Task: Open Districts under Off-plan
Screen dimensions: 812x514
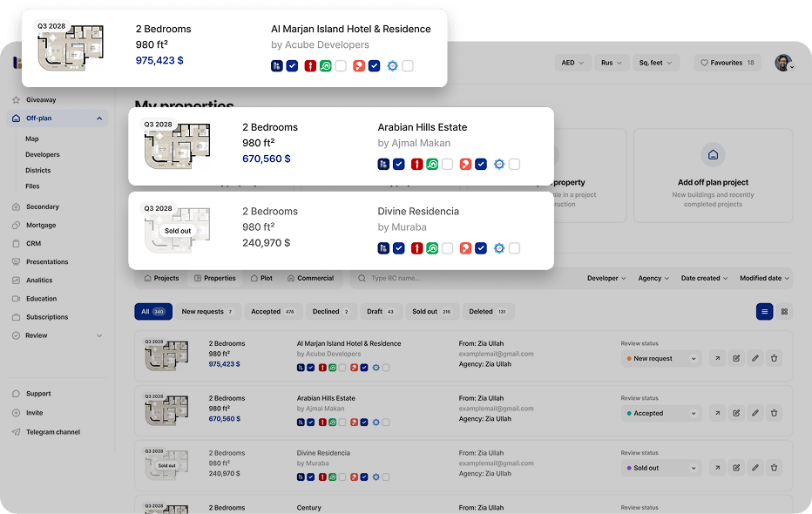Action: click(37, 170)
